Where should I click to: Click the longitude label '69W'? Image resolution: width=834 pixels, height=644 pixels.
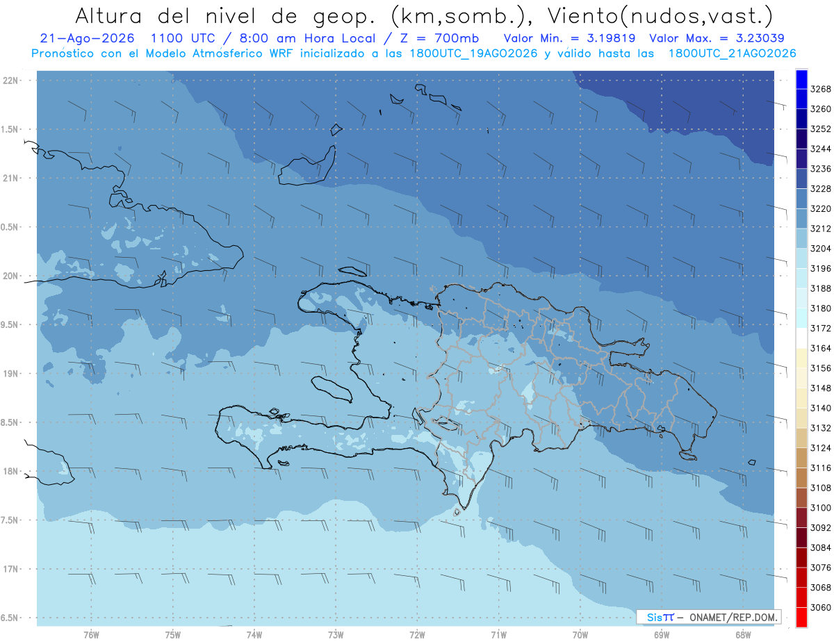tap(662, 634)
